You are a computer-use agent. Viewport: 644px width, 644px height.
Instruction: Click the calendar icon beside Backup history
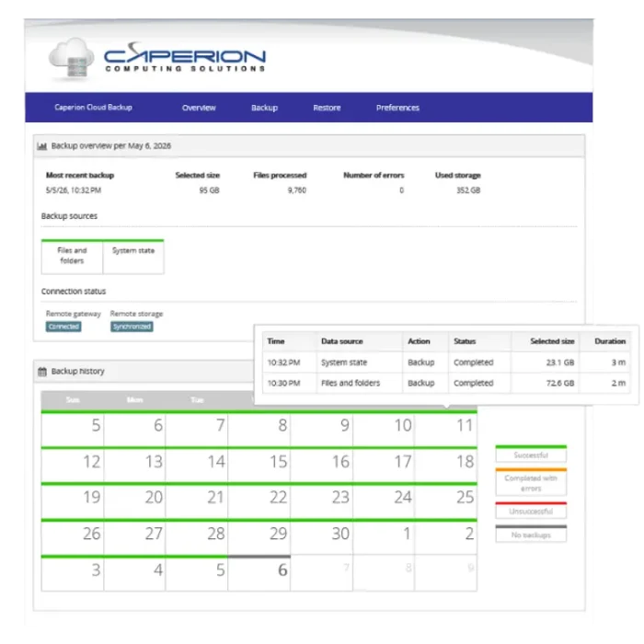(42, 372)
